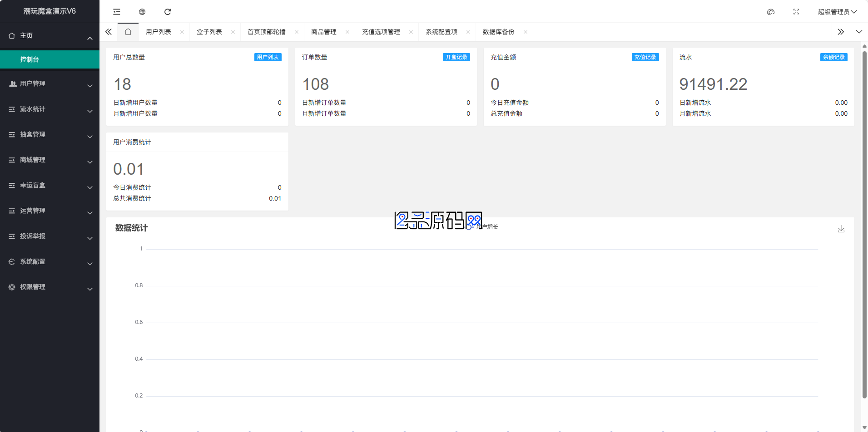Click the 用户列表 badge button
The height and width of the screenshot is (432, 868).
268,57
